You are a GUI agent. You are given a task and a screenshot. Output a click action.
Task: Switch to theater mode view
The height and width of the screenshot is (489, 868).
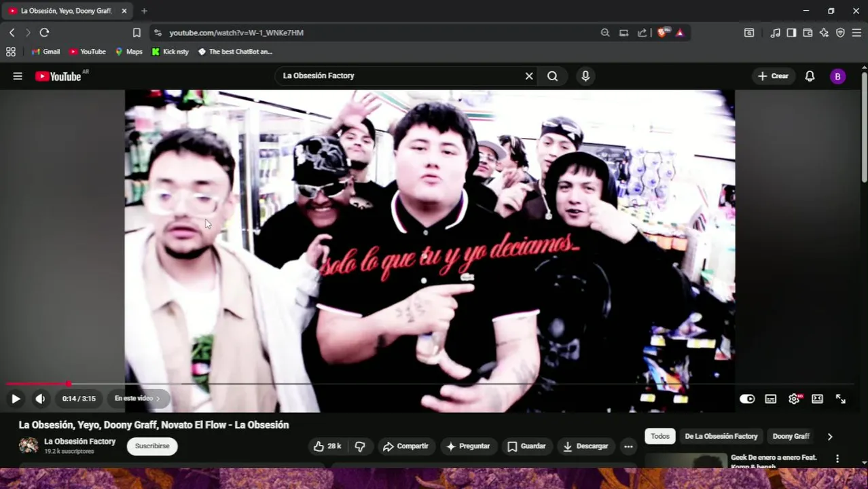817,399
